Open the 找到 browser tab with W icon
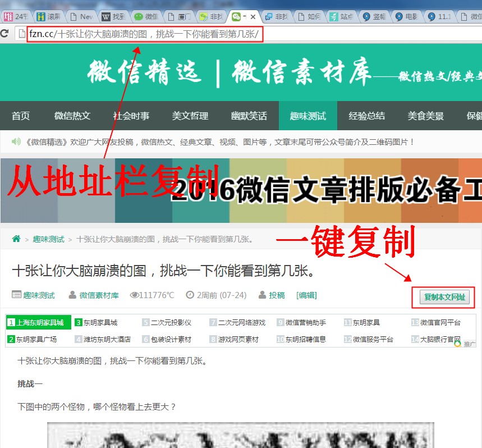 tap(114, 17)
